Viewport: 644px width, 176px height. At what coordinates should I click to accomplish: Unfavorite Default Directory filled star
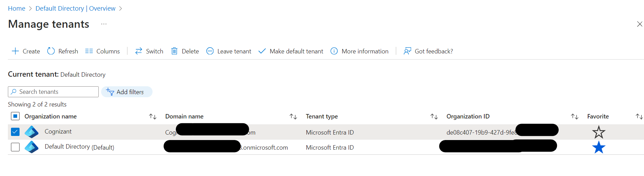coord(599,147)
